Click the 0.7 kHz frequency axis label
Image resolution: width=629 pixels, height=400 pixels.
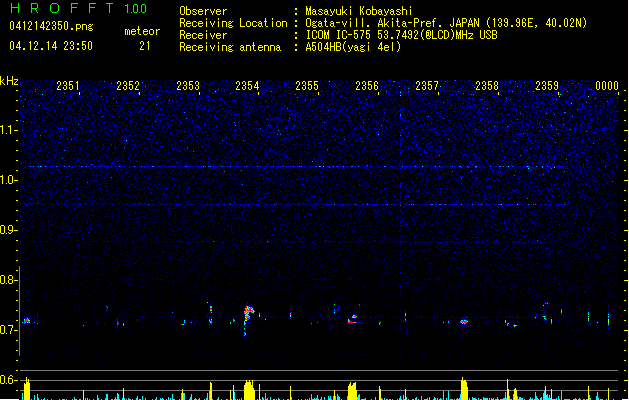tap(8, 330)
